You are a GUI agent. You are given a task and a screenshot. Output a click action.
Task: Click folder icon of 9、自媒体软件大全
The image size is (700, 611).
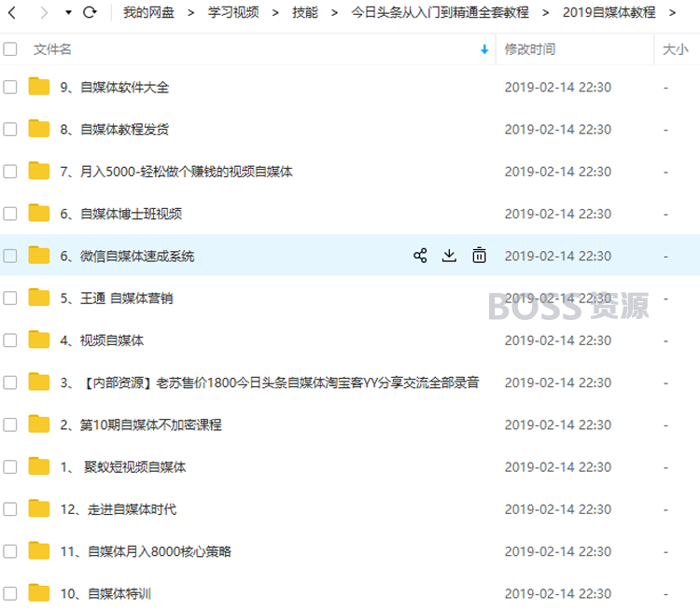[39, 86]
